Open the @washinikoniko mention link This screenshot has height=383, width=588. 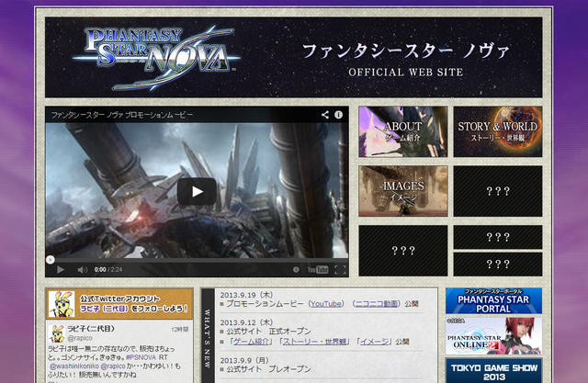pos(74,366)
